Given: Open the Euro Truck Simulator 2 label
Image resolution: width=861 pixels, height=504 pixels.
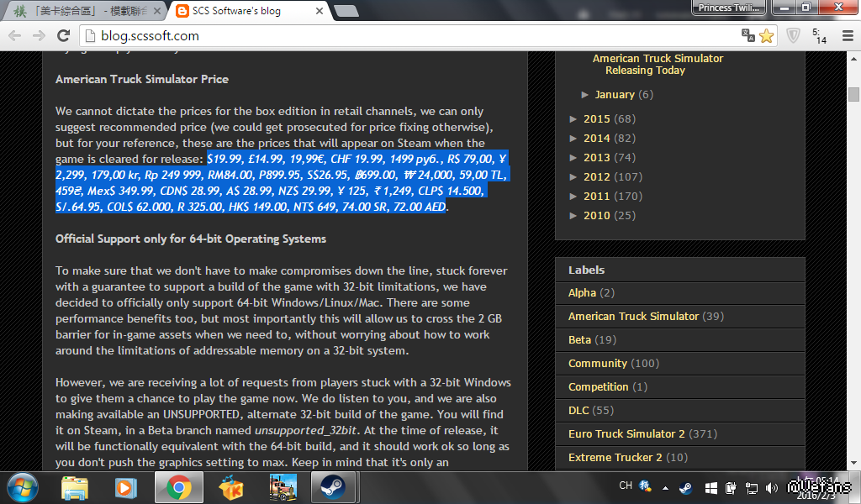Looking at the screenshot, I should pos(626,433).
